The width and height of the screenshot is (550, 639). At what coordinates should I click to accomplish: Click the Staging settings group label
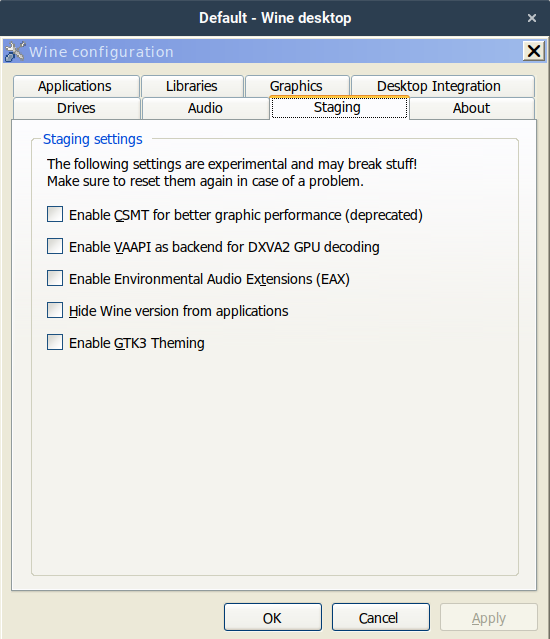93,139
